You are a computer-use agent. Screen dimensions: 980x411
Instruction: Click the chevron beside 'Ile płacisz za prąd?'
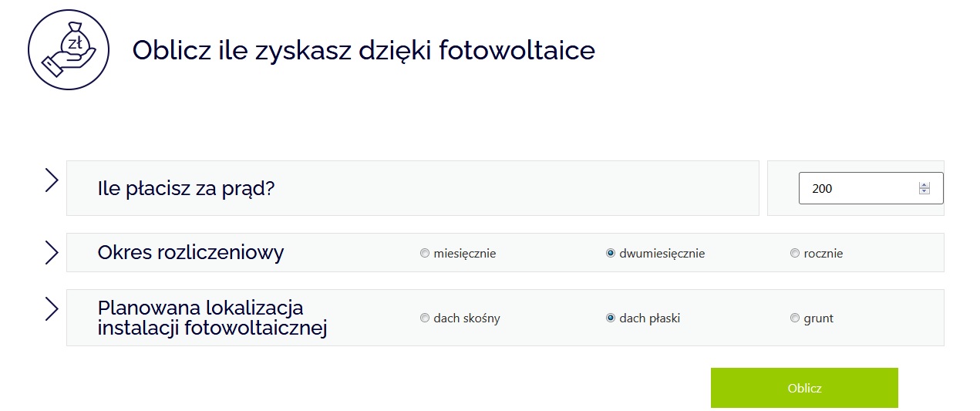[x=52, y=180]
